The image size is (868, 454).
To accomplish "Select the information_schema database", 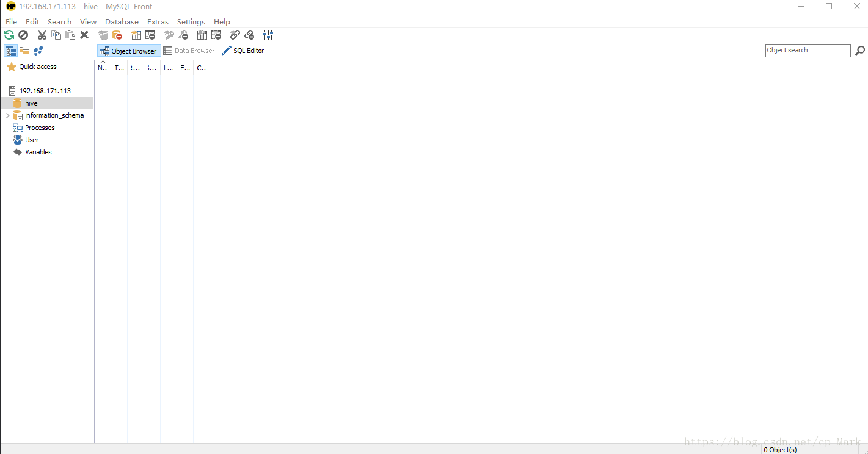I will click(x=54, y=115).
